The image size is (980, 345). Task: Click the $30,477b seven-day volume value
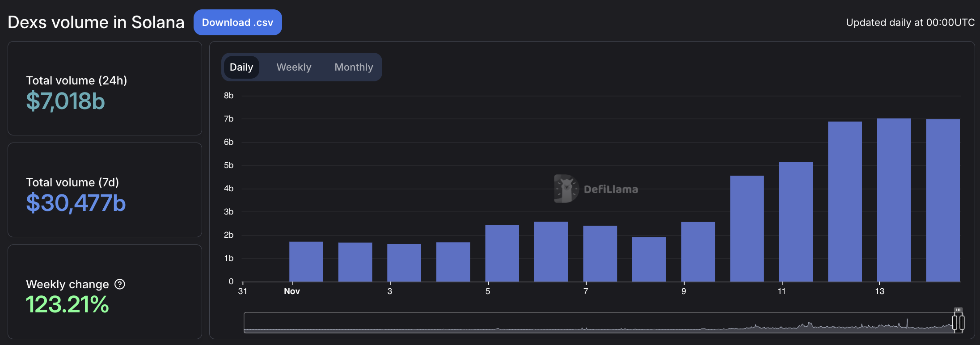coord(76,203)
